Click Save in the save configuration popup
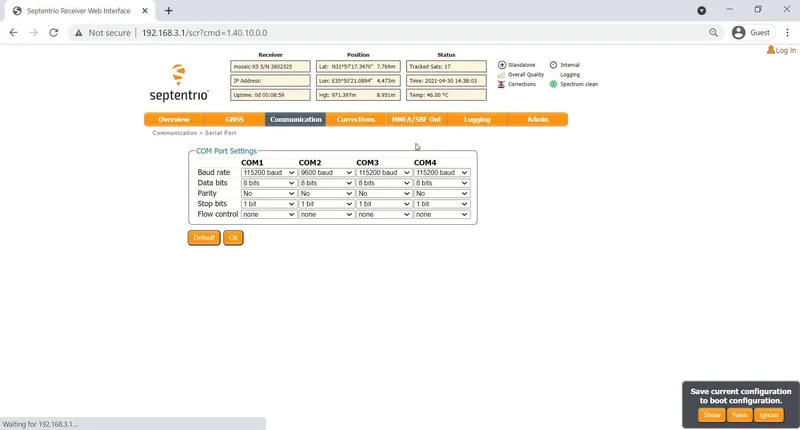The width and height of the screenshot is (800, 430). point(740,415)
